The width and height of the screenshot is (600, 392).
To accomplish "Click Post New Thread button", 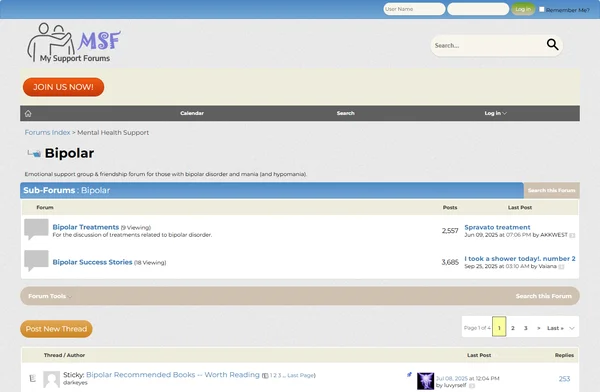I will tap(56, 329).
